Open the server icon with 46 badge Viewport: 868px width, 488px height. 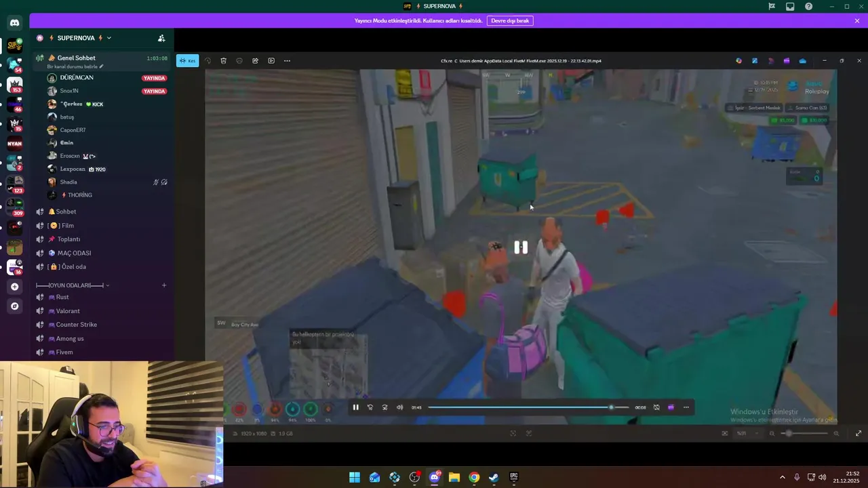tap(14, 104)
